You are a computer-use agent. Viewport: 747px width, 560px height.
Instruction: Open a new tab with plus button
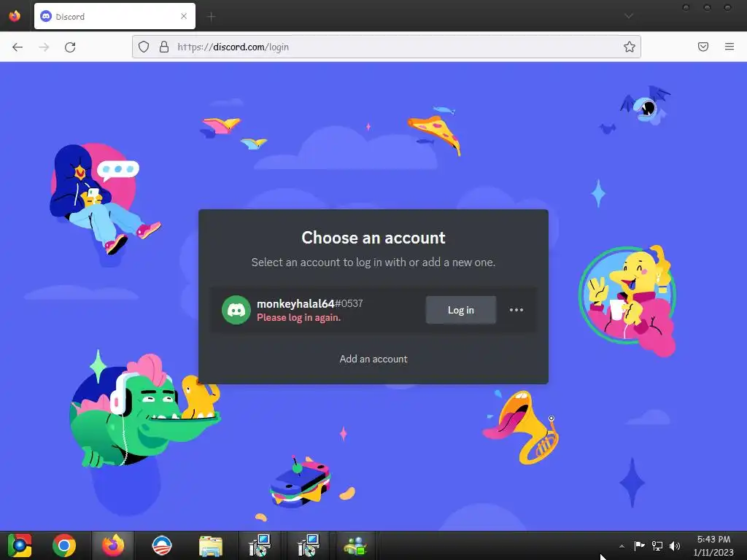pyautogui.click(x=211, y=17)
